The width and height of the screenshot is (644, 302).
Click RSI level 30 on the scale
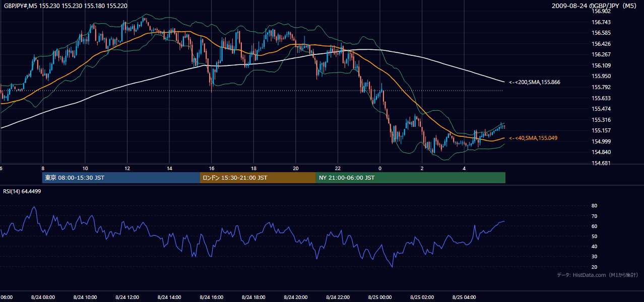[x=594, y=256]
